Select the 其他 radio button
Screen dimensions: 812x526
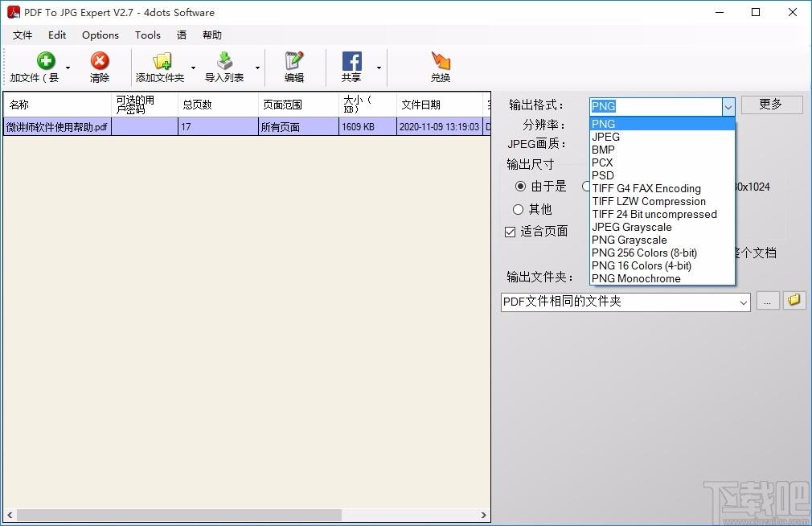click(x=518, y=209)
